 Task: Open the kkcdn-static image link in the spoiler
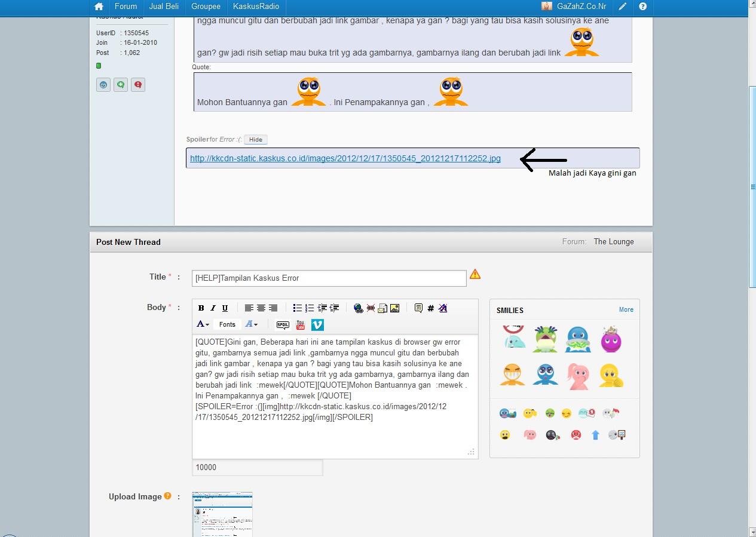(x=345, y=158)
